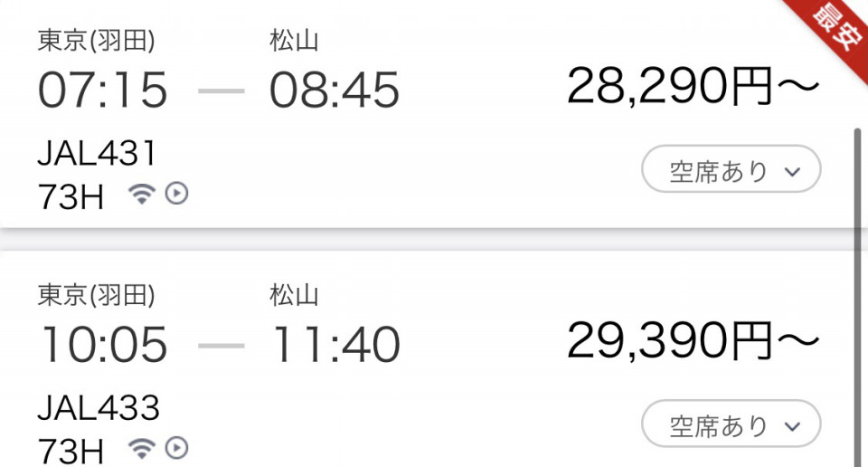Click the 73H aircraft type for JAL433
The height and width of the screenshot is (467, 868).
(71, 451)
